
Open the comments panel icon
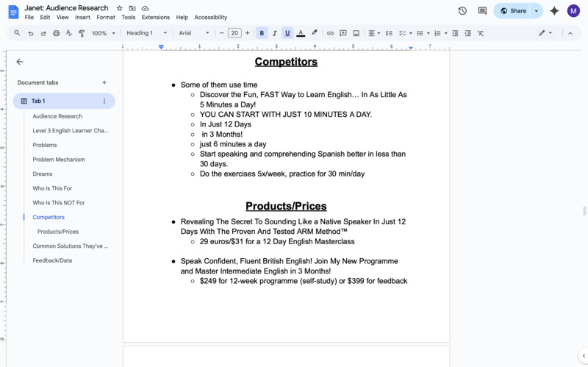click(x=482, y=11)
